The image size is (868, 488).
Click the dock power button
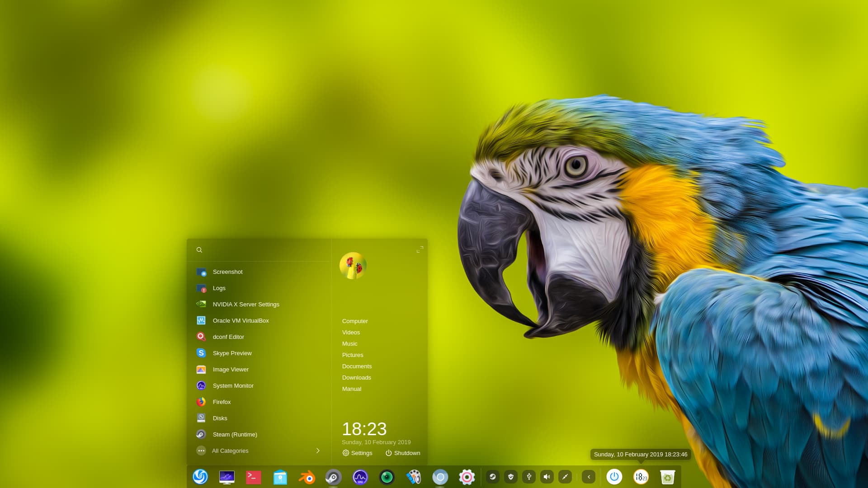614,477
